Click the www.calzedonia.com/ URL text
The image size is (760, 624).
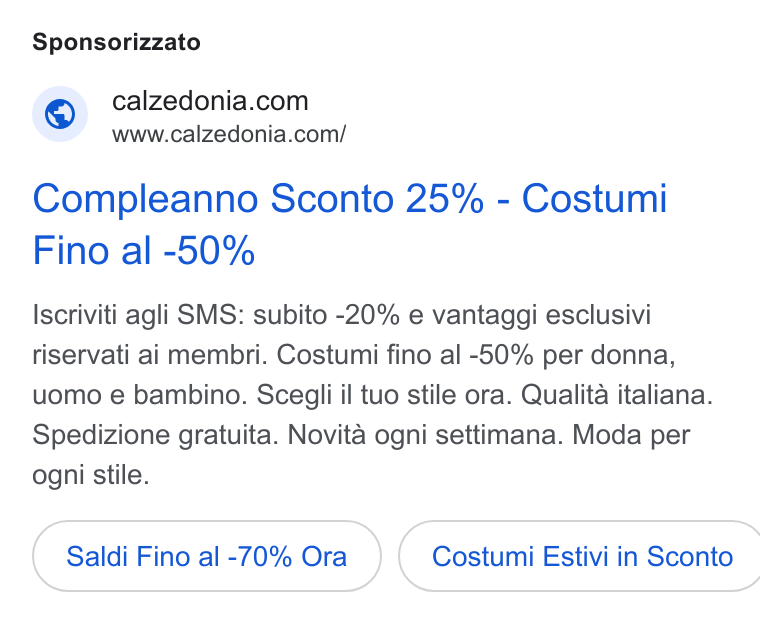(x=229, y=134)
